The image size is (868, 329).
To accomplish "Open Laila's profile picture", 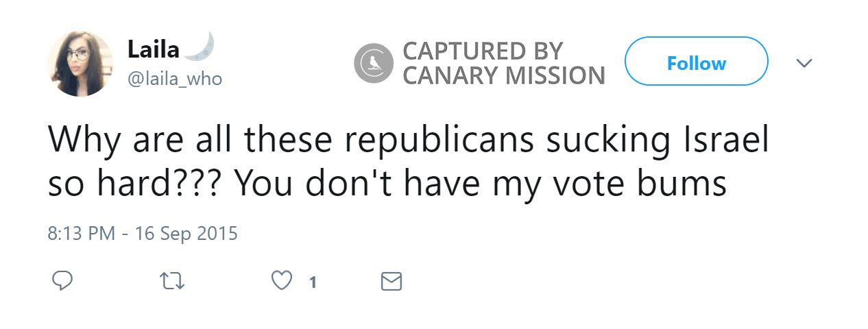I will (x=80, y=64).
